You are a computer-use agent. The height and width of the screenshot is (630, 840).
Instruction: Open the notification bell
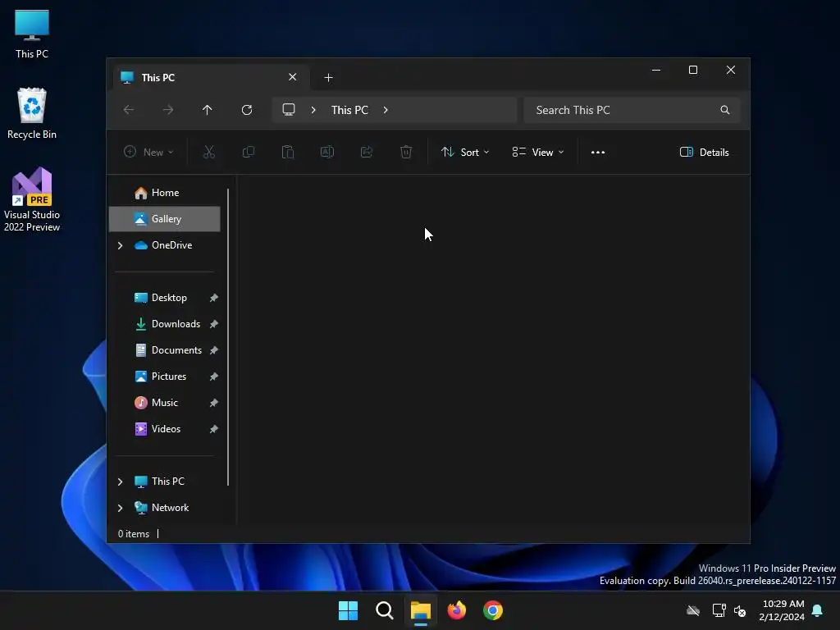tap(817, 610)
